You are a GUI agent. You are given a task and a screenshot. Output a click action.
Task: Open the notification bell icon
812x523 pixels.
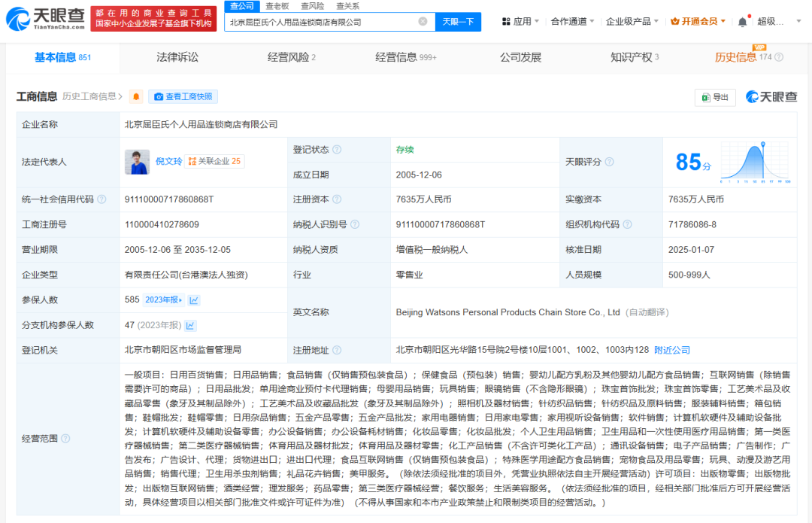click(x=743, y=21)
